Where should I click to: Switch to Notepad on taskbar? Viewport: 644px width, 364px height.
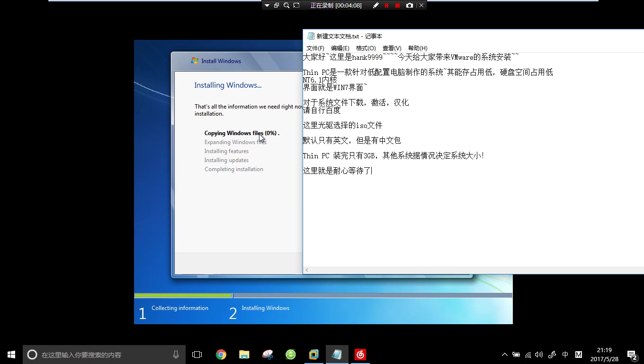337,355
